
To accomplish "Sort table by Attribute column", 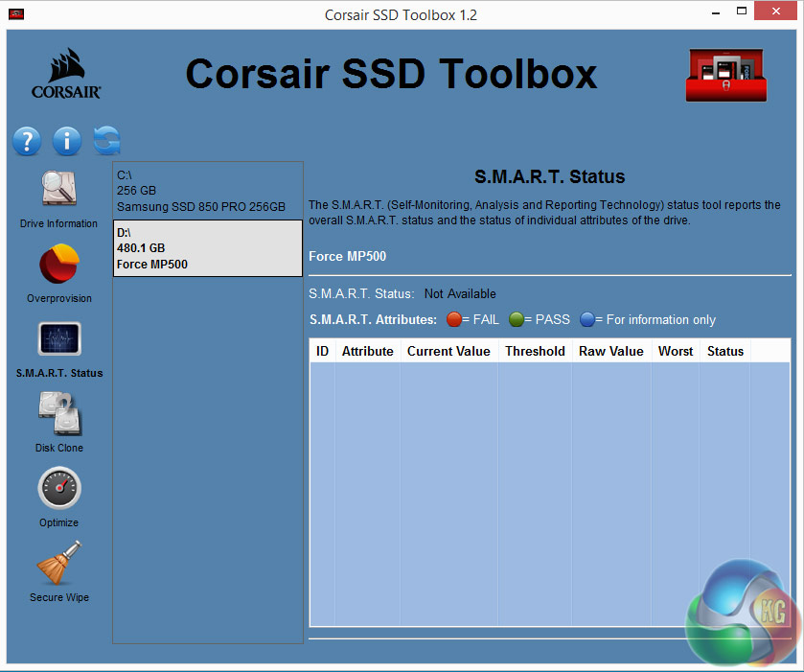I will 368,351.
